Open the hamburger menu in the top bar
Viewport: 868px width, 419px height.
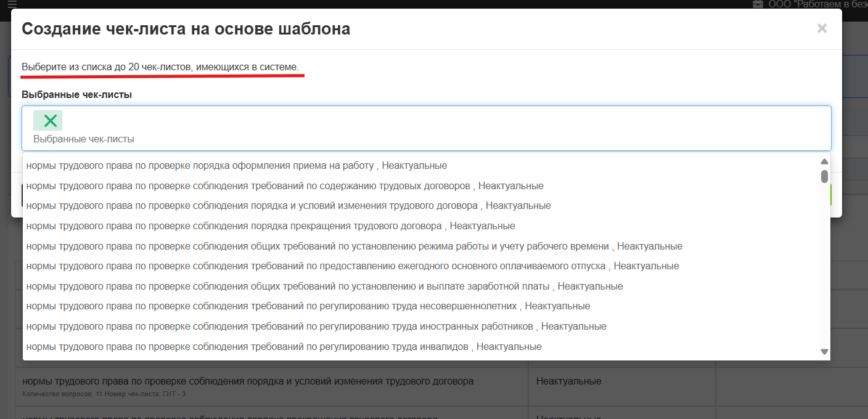12,4
